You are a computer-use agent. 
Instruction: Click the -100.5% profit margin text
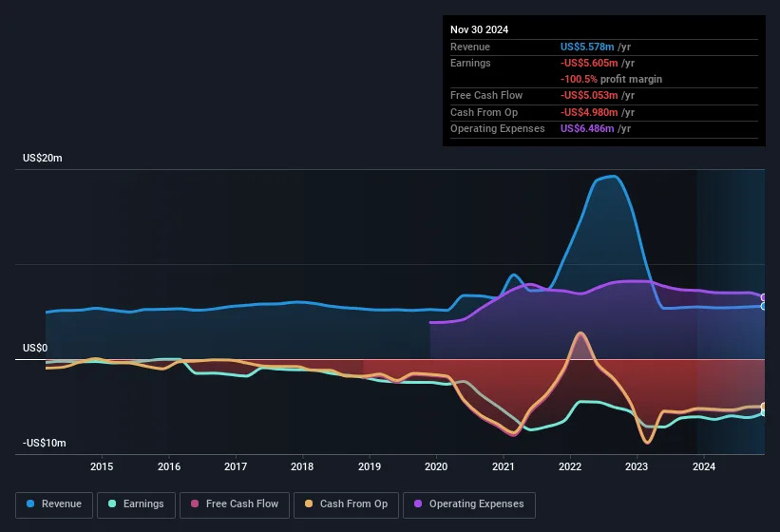pos(611,79)
